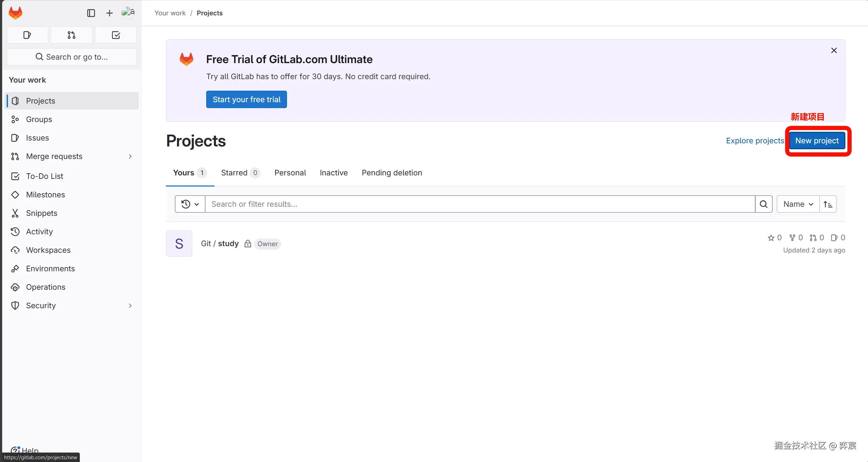Click the magnifier search submit button
This screenshot has height=462, width=868.
click(x=764, y=204)
